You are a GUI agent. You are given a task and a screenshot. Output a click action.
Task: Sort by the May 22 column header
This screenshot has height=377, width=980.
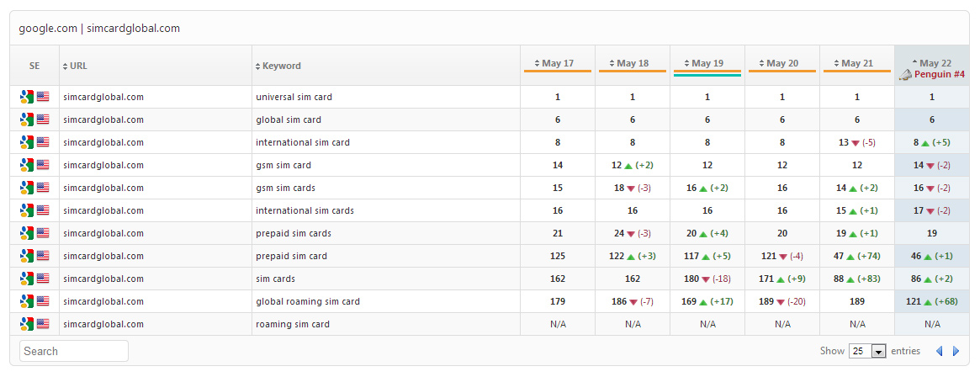(933, 63)
